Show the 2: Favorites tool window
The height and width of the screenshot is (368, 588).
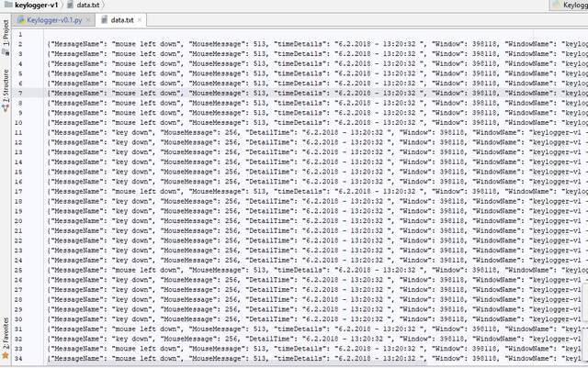tap(6, 338)
